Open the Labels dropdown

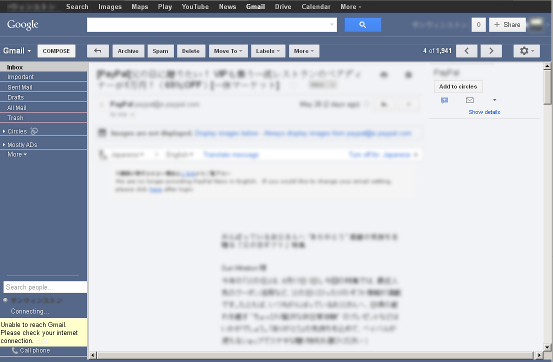(x=268, y=51)
